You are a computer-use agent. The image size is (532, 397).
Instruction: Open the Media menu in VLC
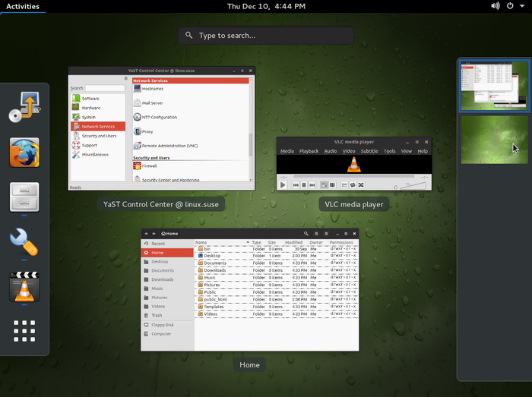click(x=287, y=151)
